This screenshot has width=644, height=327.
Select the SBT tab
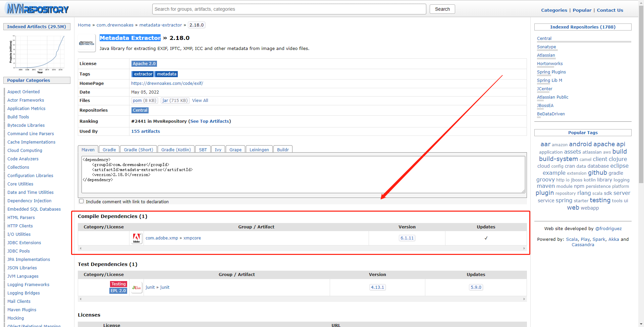[203, 150]
